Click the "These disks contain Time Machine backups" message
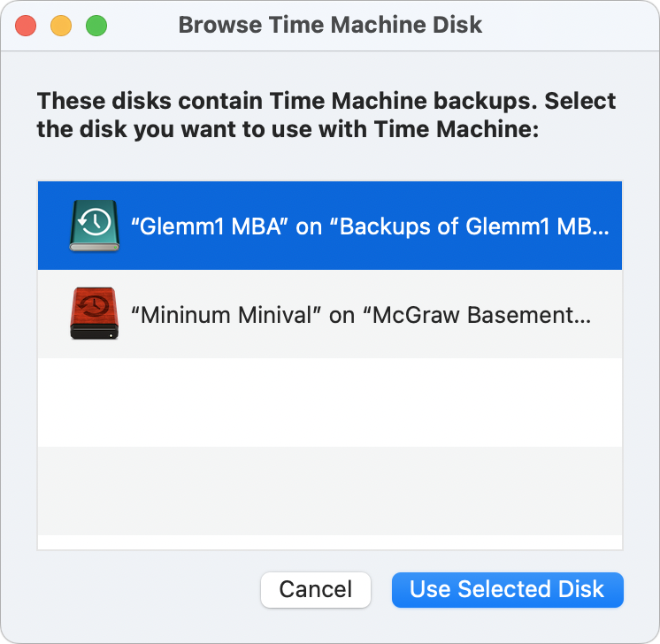The image size is (660, 644). [x=326, y=115]
